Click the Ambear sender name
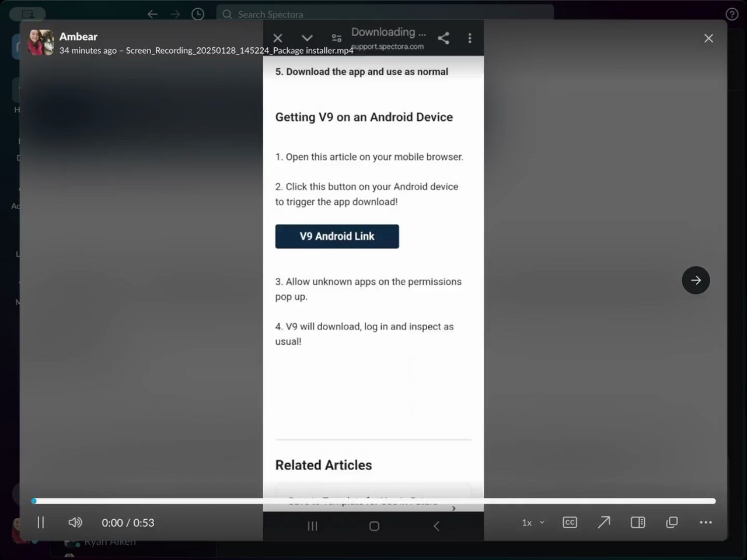 pyautogui.click(x=78, y=36)
